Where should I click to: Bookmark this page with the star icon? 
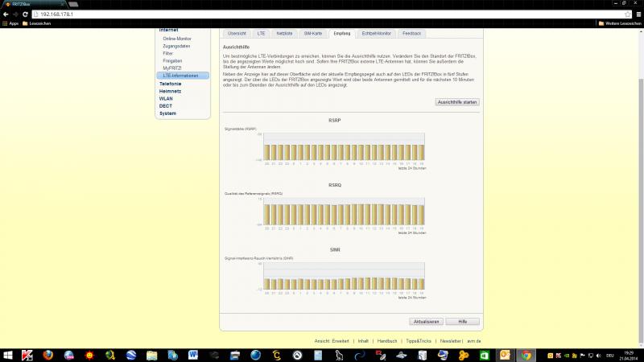[628, 14]
